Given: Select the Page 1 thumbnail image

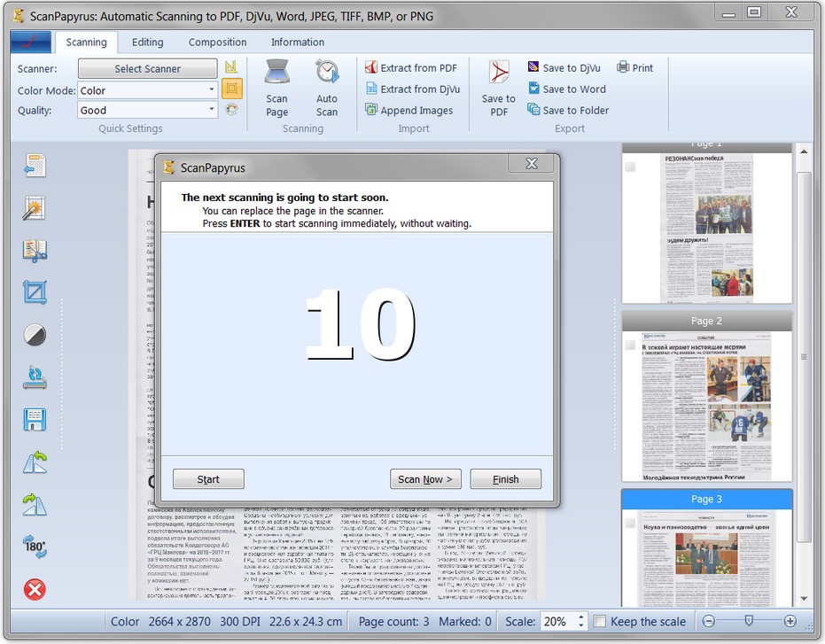Looking at the screenshot, I should pyautogui.click(x=706, y=229).
